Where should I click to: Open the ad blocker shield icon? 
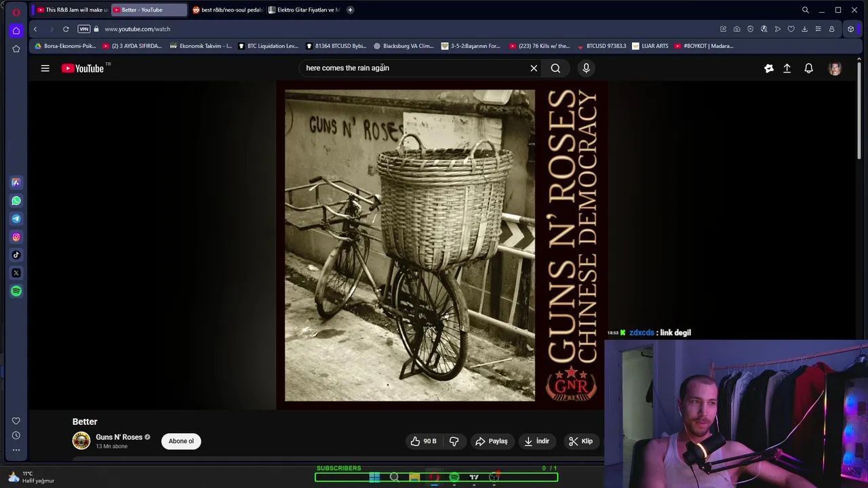click(x=750, y=29)
